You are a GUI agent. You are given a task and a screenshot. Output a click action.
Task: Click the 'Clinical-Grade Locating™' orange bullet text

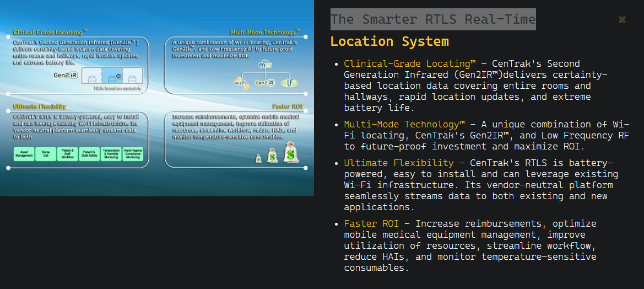point(410,63)
